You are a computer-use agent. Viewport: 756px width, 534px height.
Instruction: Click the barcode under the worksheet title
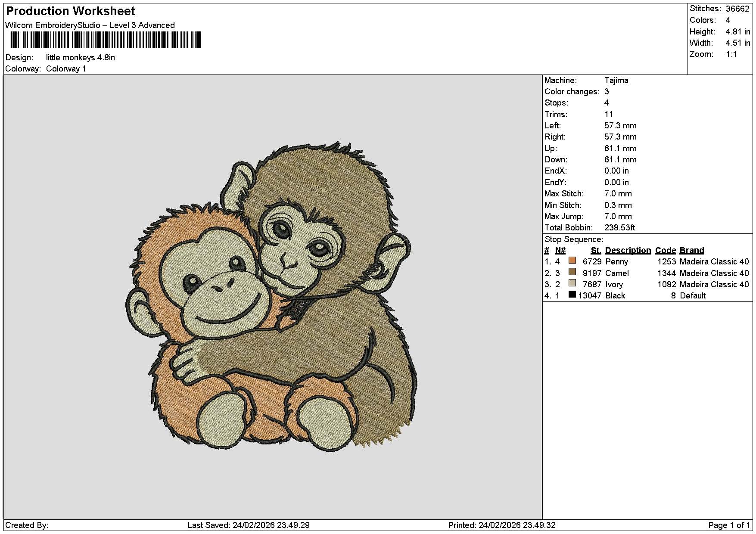point(104,40)
